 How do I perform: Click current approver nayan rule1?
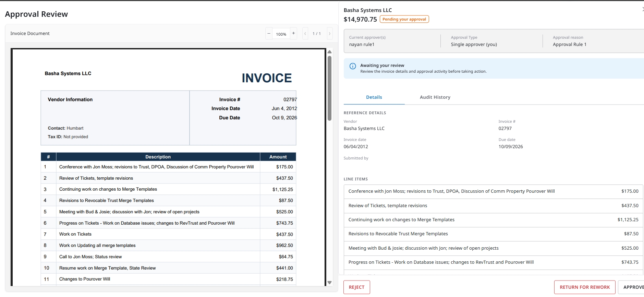[362, 45]
